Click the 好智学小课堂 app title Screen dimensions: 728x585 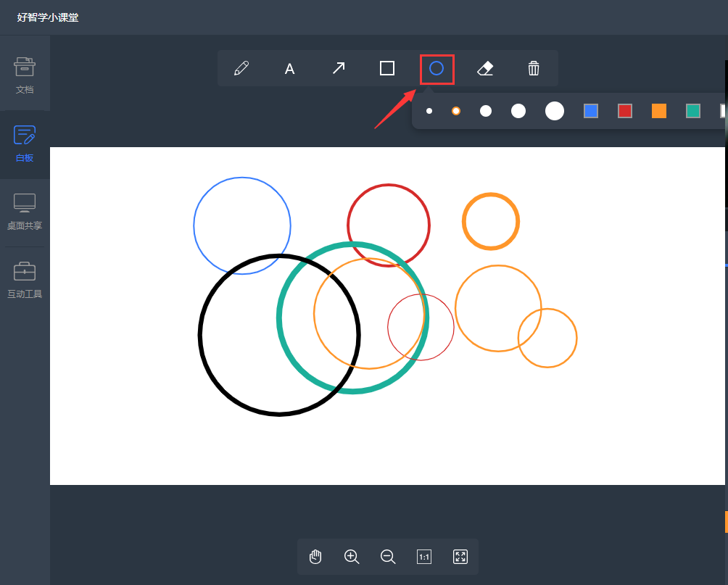[x=48, y=17]
